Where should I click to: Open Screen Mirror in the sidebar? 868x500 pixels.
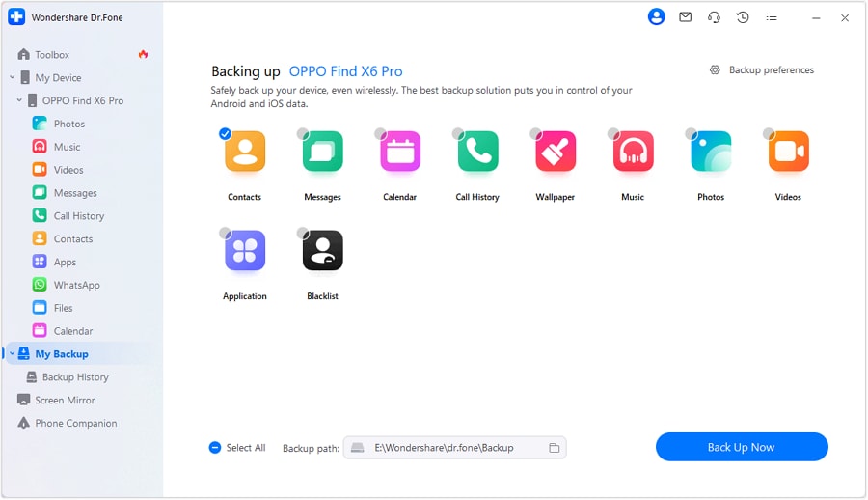click(x=56, y=400)
